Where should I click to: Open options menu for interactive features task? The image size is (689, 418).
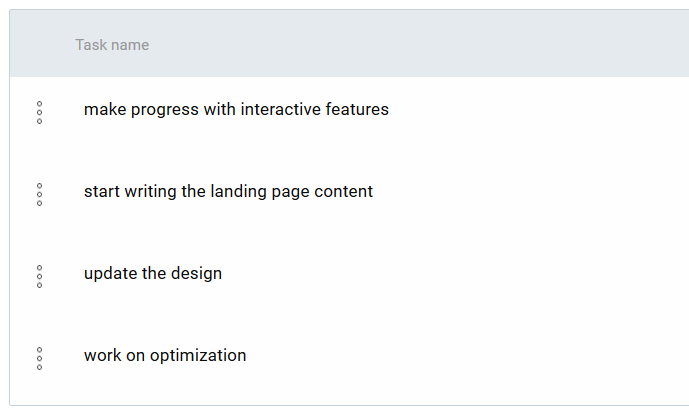40,113
